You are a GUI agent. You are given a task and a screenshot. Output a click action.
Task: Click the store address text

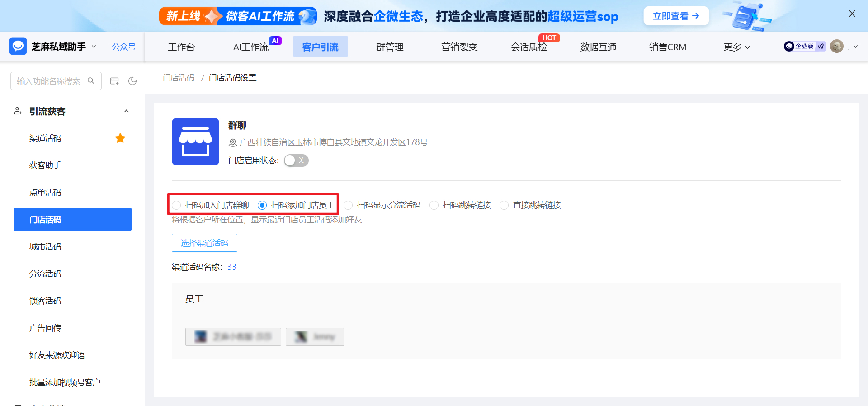coord(334,142)
